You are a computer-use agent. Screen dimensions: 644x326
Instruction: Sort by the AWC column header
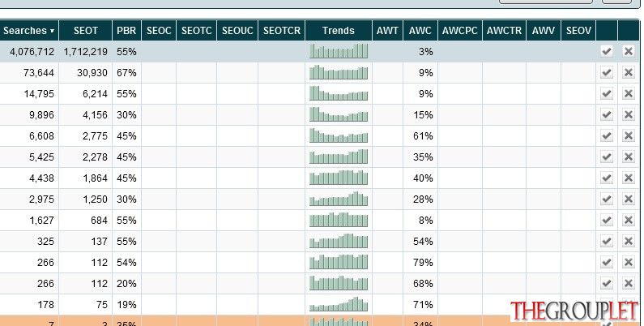coord(420,31)
